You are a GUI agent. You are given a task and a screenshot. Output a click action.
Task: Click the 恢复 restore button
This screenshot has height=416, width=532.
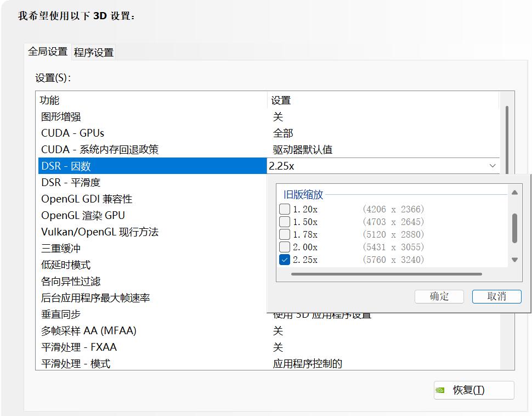[x=473, y=390]
